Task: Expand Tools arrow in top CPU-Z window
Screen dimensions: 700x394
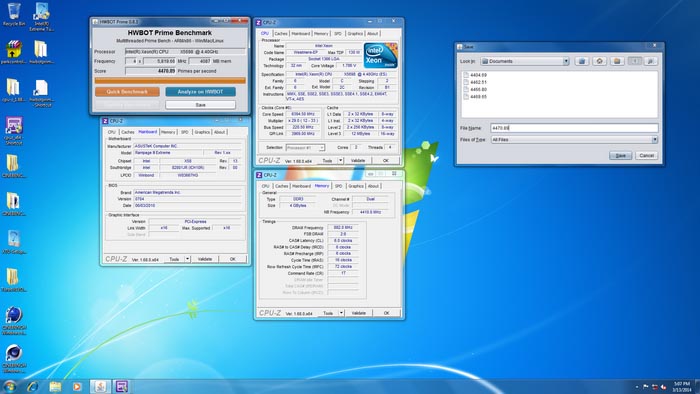Action: coord(341,160)
